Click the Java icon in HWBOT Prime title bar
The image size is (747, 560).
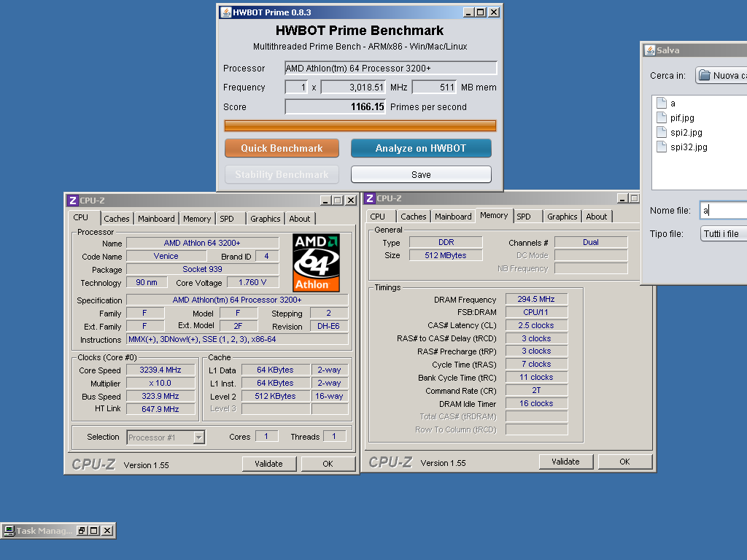click(226, 12)
